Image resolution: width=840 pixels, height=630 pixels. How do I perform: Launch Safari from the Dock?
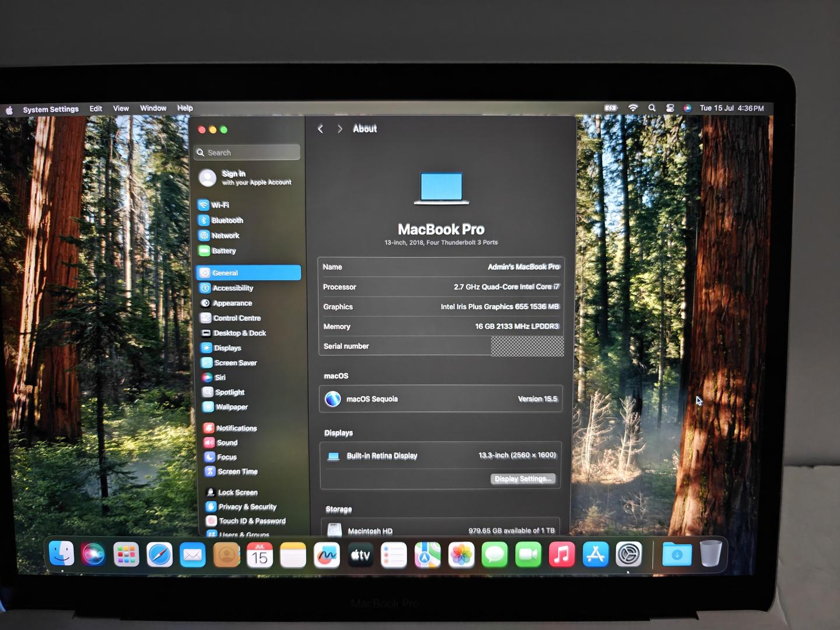click(159, 555)
